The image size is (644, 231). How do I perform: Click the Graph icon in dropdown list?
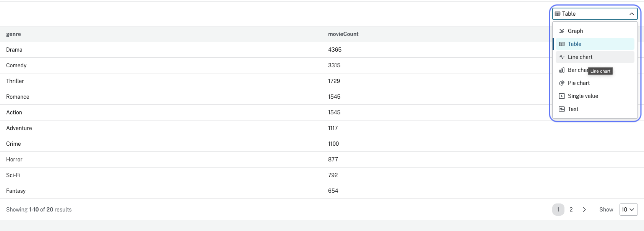click(561, 31)
